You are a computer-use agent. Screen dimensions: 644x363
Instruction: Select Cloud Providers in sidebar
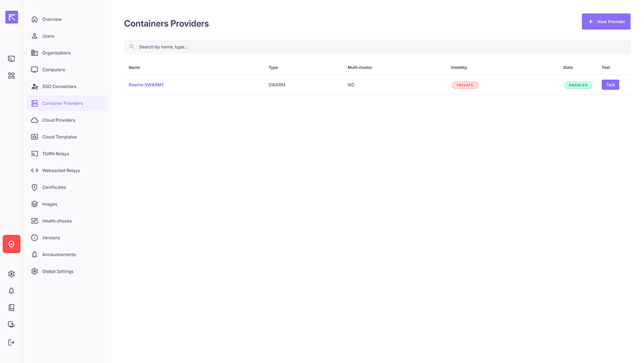58,120
